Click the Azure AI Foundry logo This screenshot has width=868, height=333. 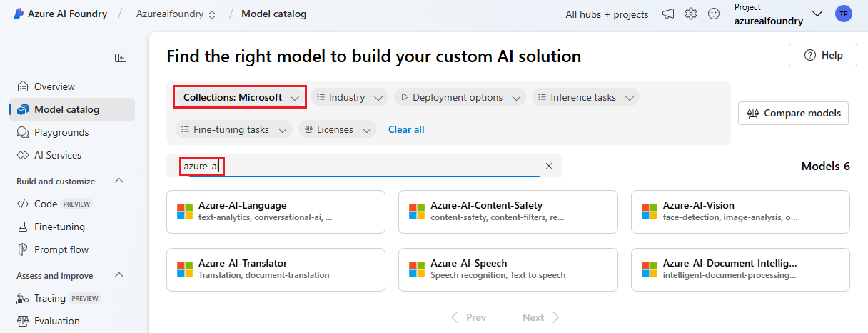(19, 14)
